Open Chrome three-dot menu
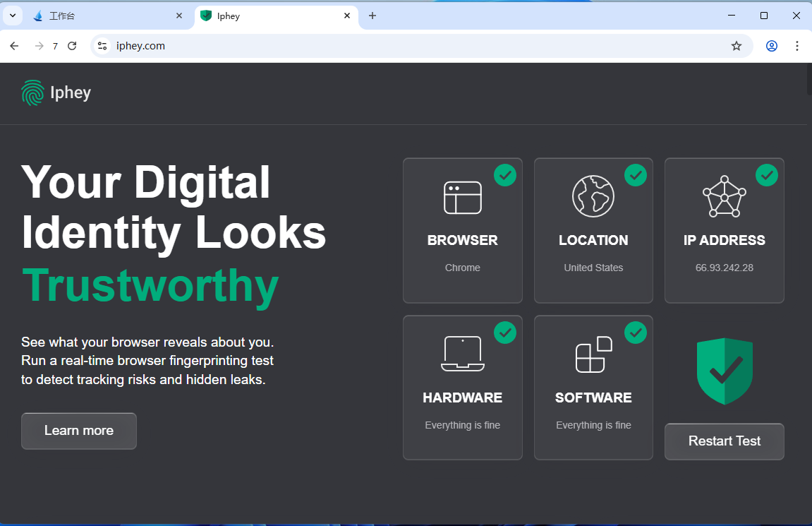812x526 pixels. coord(797,46)
